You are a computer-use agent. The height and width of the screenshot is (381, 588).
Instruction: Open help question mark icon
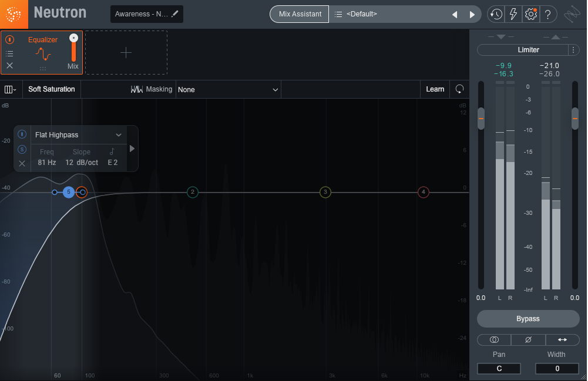[548, 14]
